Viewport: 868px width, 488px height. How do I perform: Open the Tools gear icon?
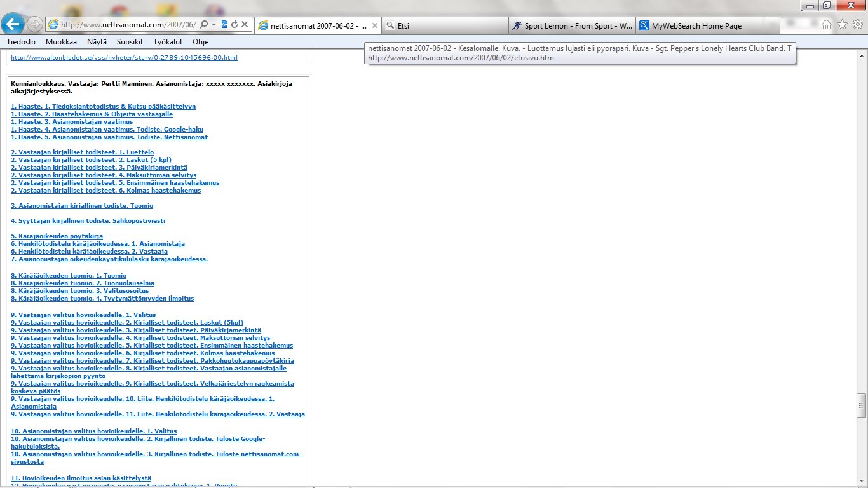[857, 25]
